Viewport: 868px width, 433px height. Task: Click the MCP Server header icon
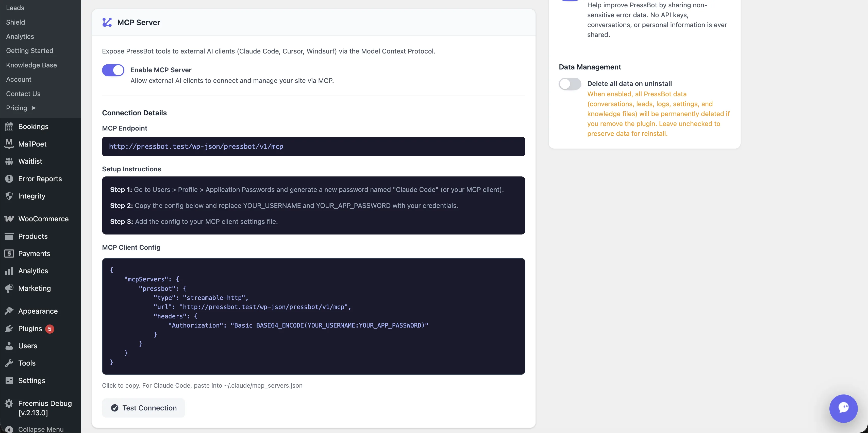(x=107, y=22)
